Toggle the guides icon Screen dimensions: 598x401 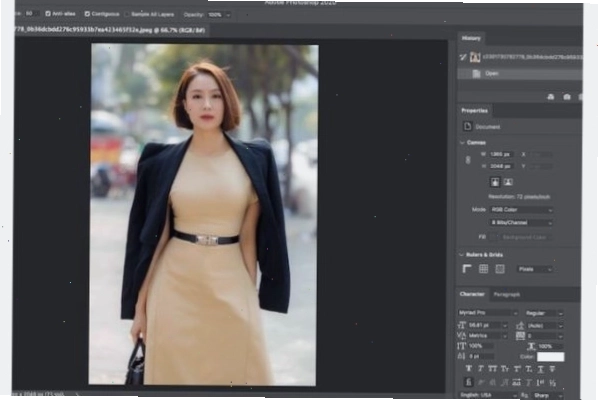pyautogui.click(x=500, y=269)
